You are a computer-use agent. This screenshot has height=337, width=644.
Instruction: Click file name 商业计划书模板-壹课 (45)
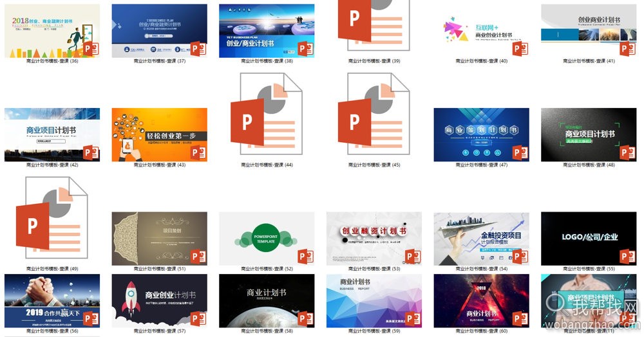(x=374, y=165)
